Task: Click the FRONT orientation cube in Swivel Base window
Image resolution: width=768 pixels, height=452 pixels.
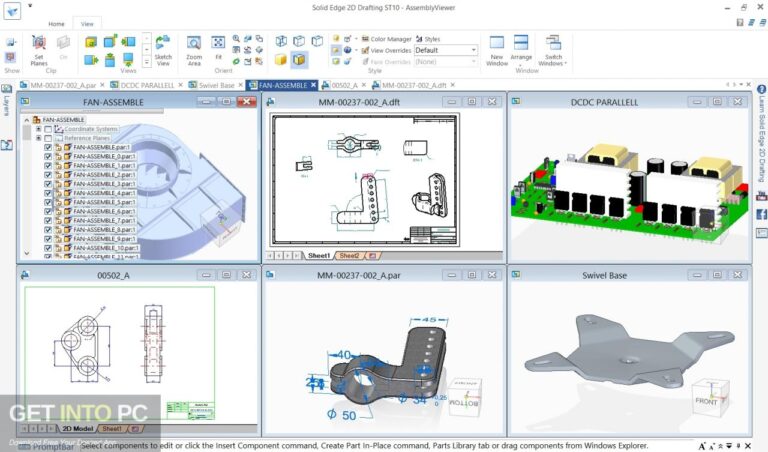Action: click(709, 398)
